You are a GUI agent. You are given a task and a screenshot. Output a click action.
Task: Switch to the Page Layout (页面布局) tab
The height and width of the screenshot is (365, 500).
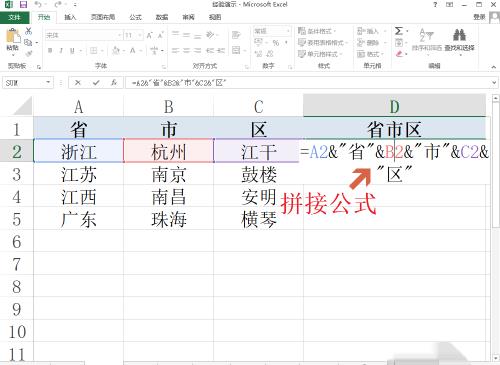[103, 17]
